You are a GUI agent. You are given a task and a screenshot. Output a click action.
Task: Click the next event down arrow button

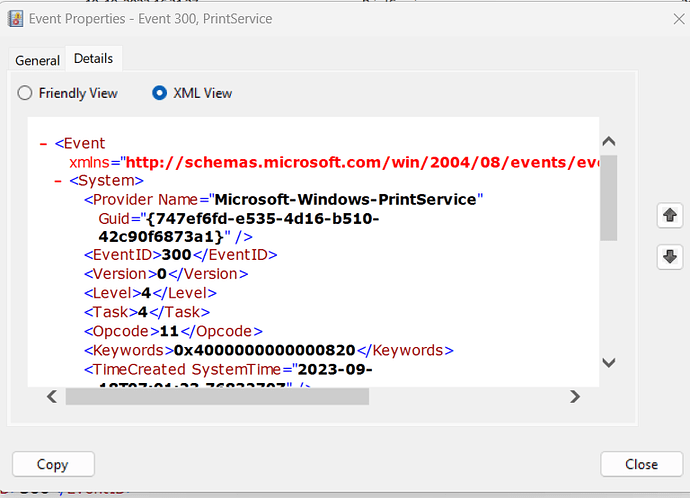670,256
